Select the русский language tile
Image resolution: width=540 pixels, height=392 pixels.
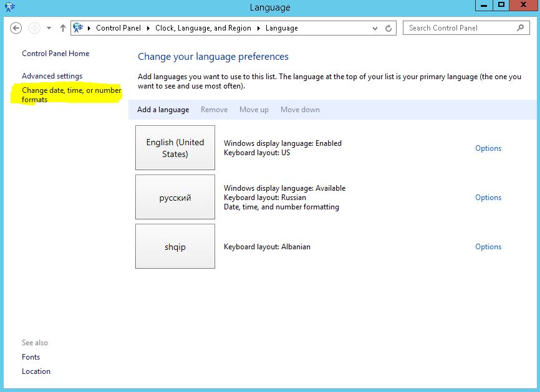[175, 197]
